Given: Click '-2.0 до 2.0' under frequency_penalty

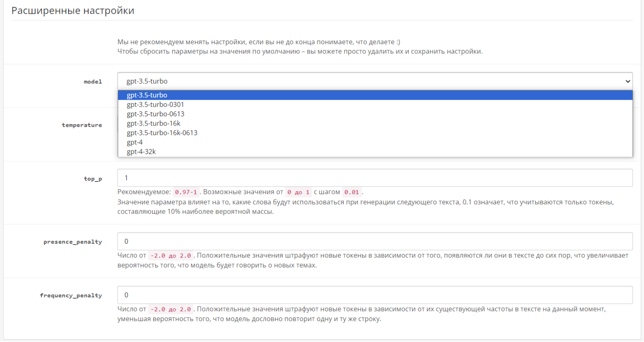Looking at the screenshot, I should [x=171, y=309].
